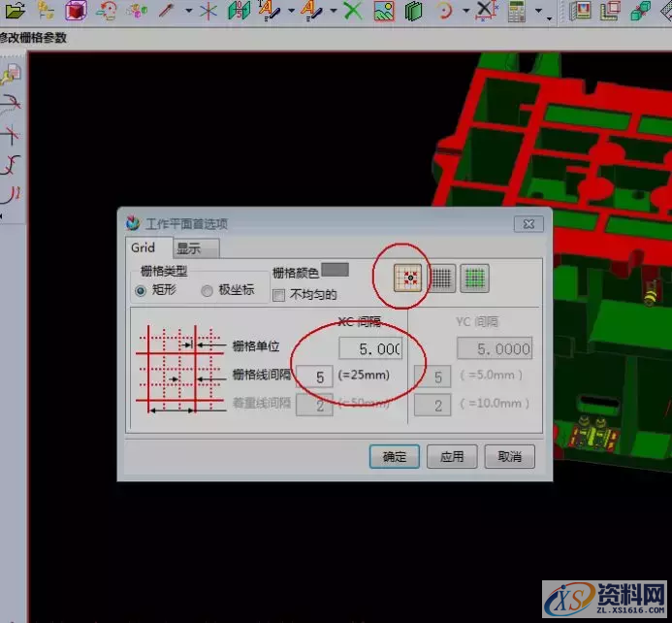This screenshot has height=623, width=672.
Task: Open the calculator icon
Action: click(517, 11)
